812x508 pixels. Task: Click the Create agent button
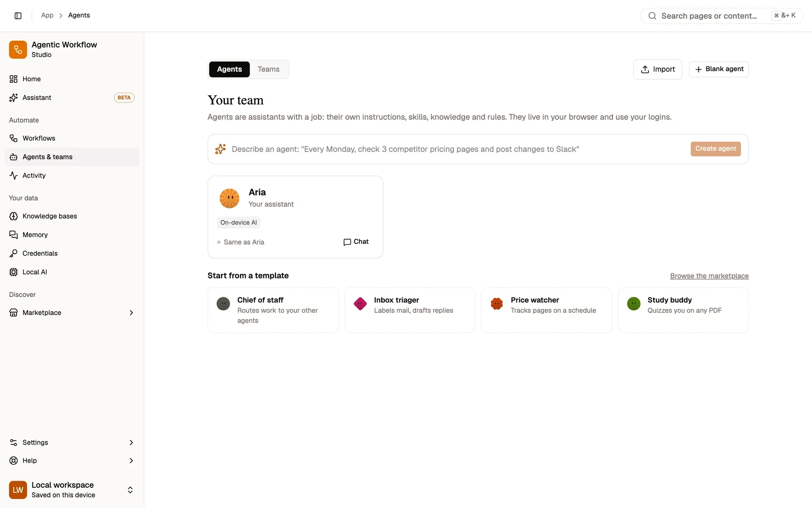click(x=715, y=149)
